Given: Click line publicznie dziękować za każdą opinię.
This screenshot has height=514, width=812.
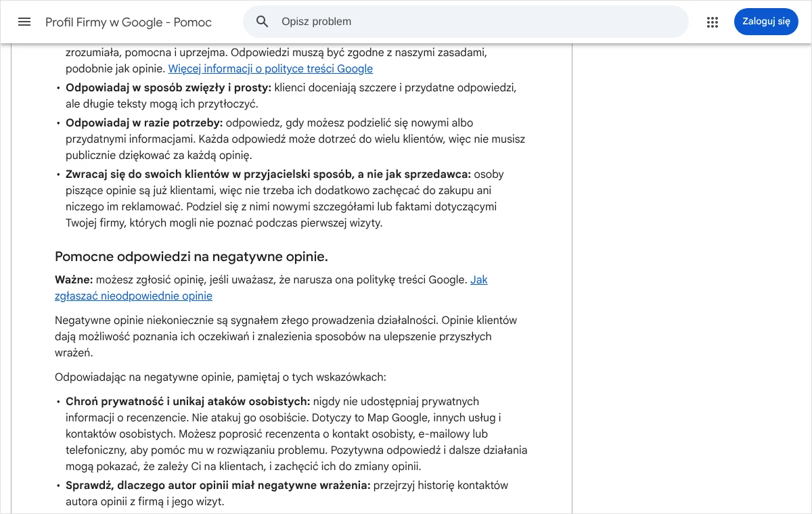Looking at the screenshot, I should coord(159,156).
